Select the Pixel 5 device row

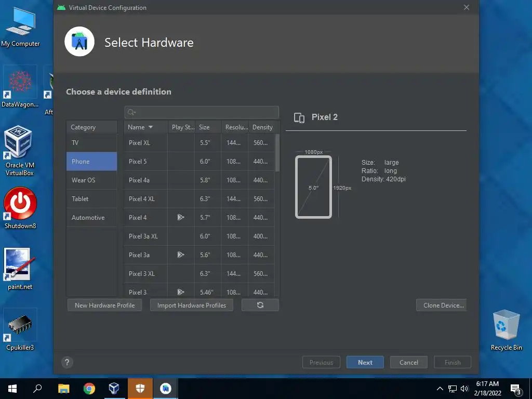point(199,161)
